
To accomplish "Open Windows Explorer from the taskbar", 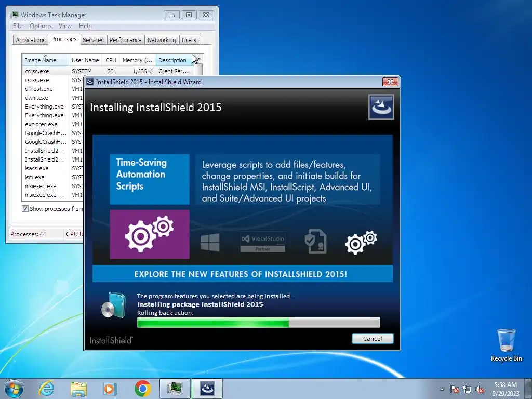I will point(78,389).
